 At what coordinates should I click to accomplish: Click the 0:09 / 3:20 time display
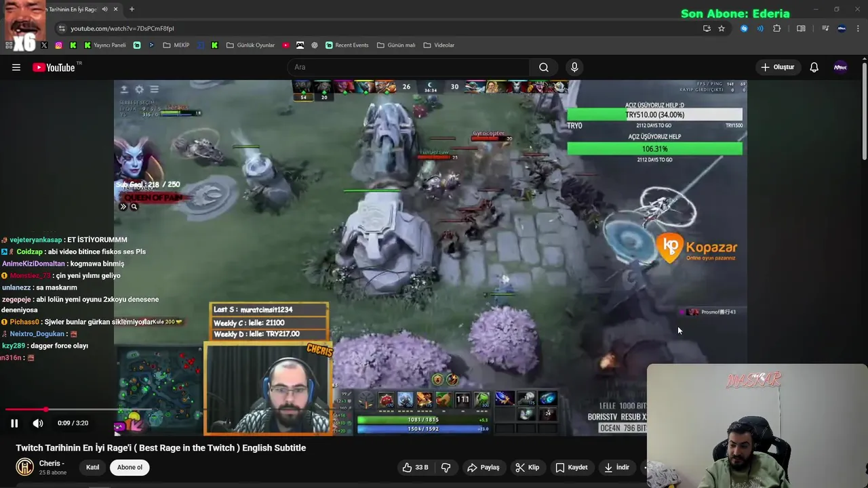73,423
